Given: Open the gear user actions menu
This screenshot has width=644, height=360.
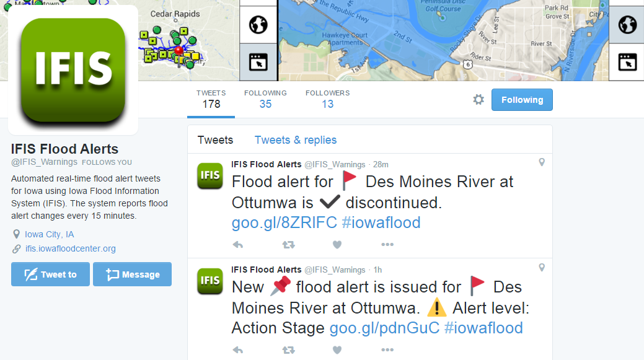Looking at the screenshot, I should tap(479, 99).
